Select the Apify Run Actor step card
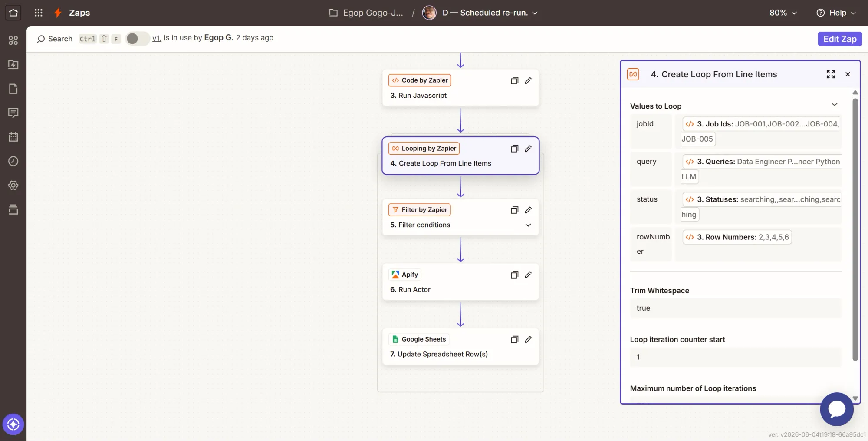 pos(460,282)
